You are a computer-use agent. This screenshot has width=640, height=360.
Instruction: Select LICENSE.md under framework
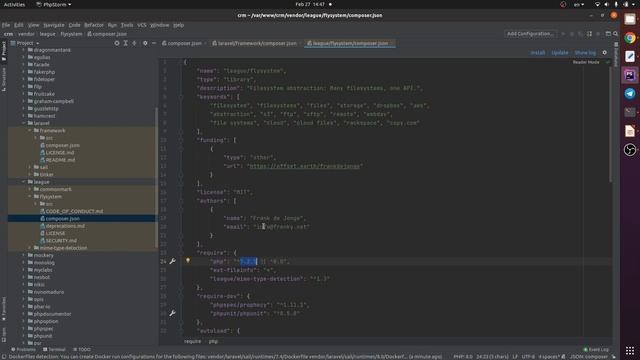(60, 153)
